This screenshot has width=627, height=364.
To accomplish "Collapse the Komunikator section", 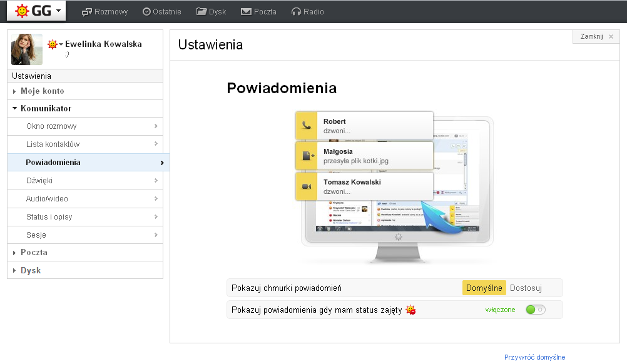I will 85,109.
